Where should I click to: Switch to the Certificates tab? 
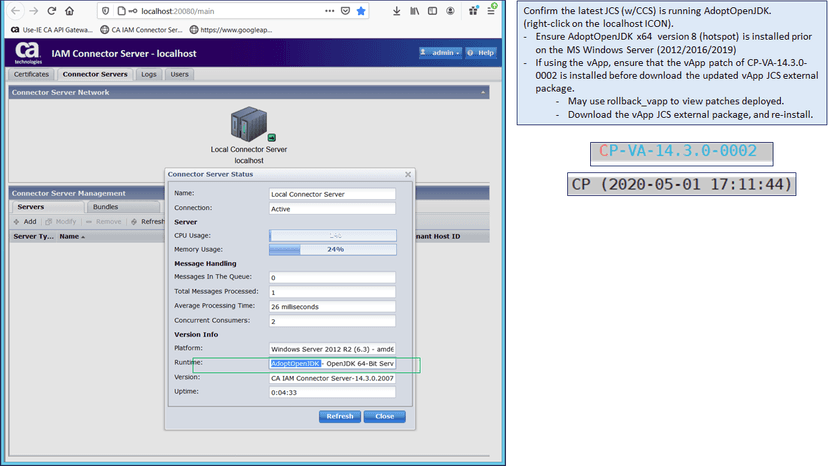point(31,74)
